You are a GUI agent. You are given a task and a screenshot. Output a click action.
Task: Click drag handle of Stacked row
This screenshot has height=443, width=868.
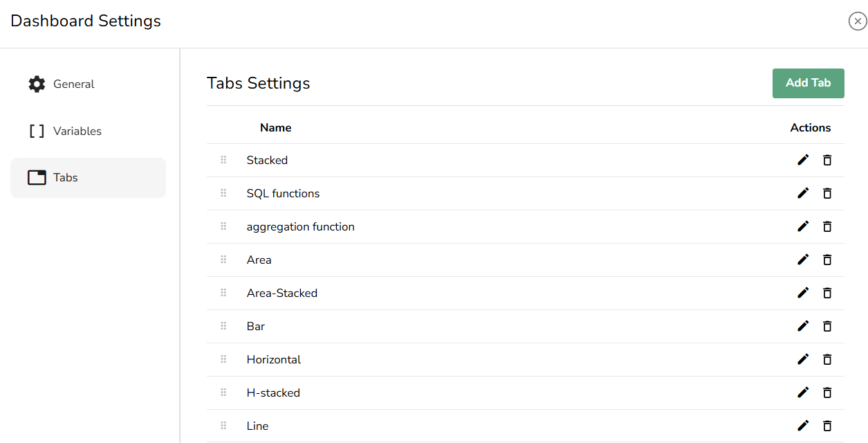[223, 160]
